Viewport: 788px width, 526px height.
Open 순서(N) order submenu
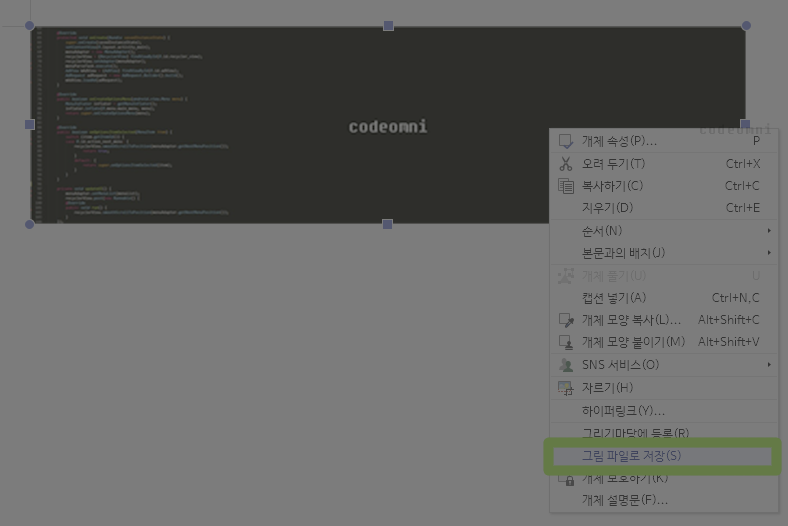[x=664, y=231]
